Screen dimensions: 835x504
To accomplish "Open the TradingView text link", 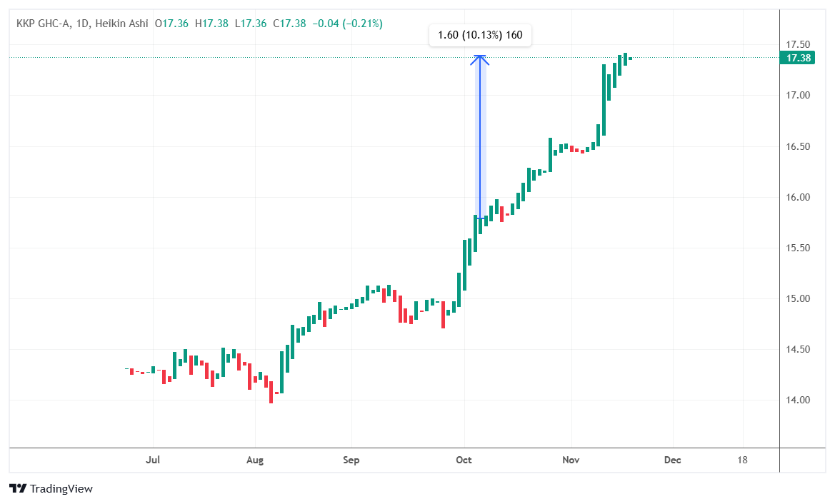I will 61,489.
